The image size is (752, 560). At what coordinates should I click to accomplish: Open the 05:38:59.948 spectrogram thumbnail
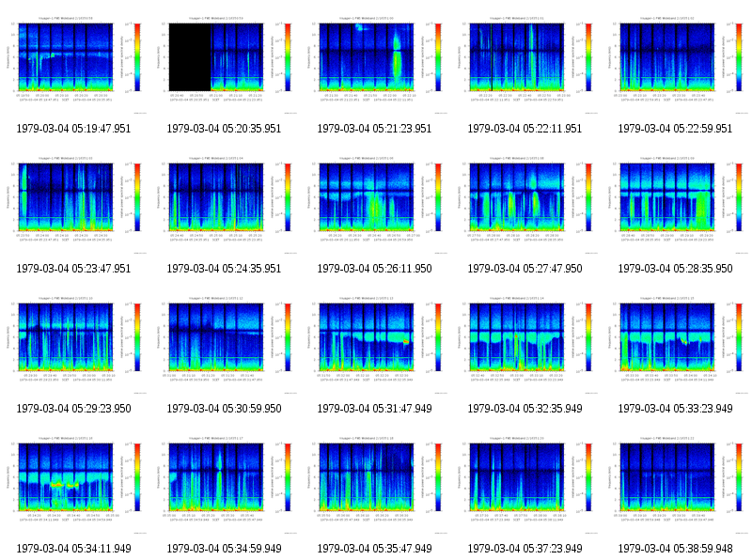click(675, 485)
